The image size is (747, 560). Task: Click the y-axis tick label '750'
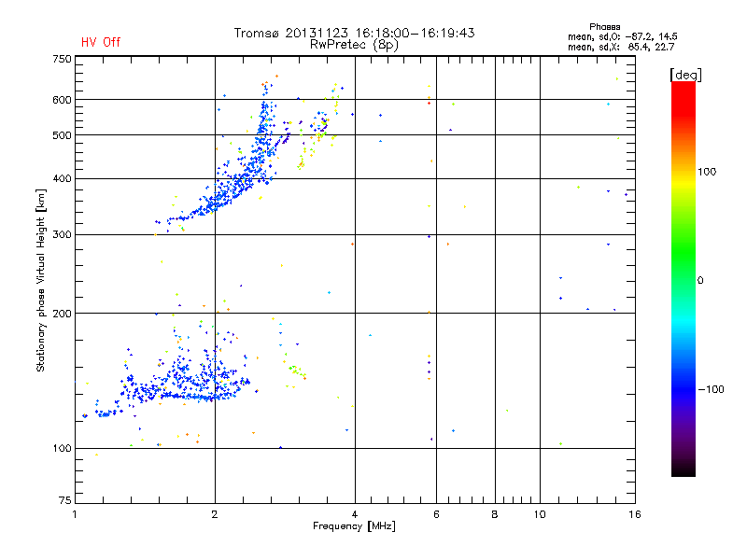(x=62, y=60)
